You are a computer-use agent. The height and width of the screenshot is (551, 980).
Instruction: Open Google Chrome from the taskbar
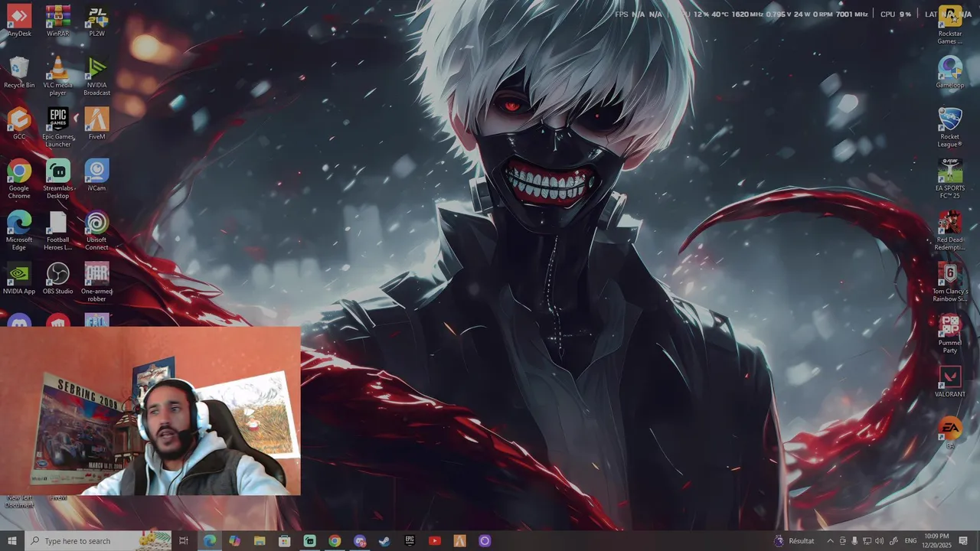[x=335, y=541]
